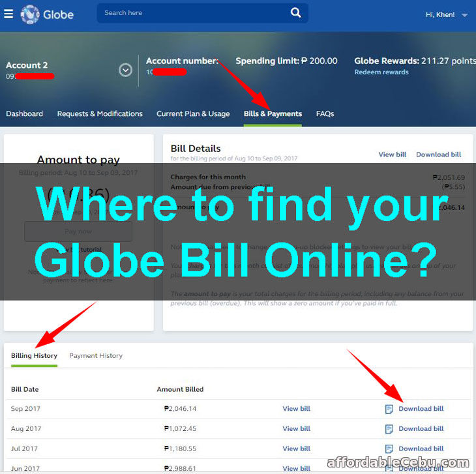Click View bill in Bill Details
This screenshot has width=476, height=474.
(393, 154)
